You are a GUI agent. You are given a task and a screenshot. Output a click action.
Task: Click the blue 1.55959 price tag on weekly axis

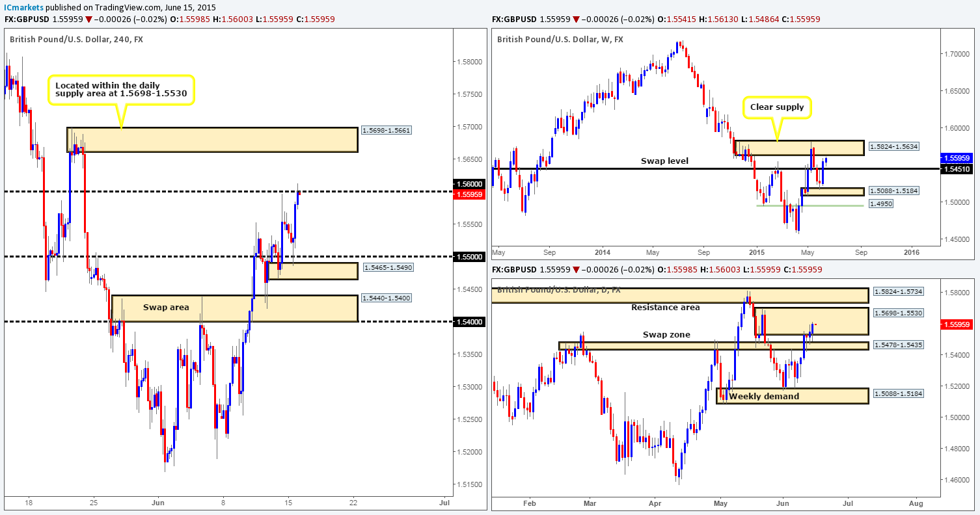959,158
